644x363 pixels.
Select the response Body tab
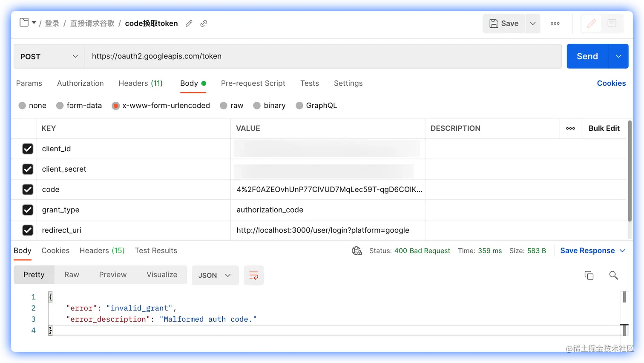[23, 251]
